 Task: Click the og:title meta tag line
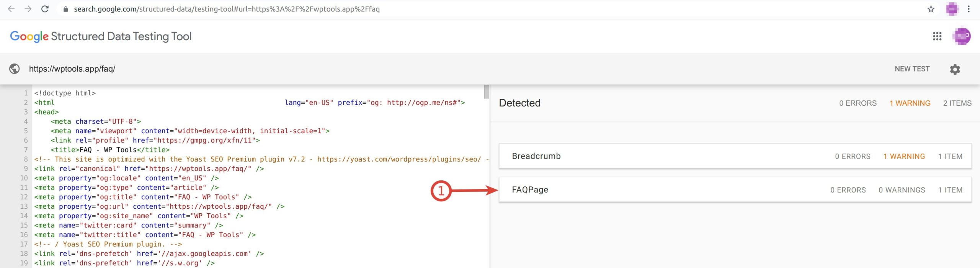pos(143,197)
